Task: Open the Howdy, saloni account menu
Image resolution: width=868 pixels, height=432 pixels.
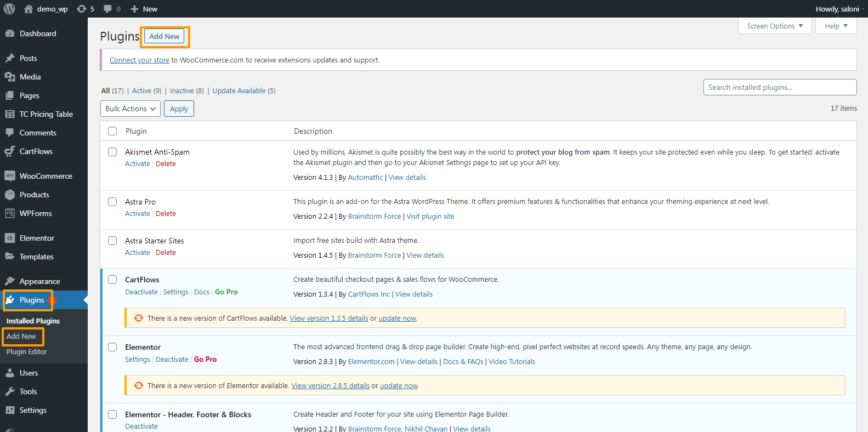Action: click(837, 9)
